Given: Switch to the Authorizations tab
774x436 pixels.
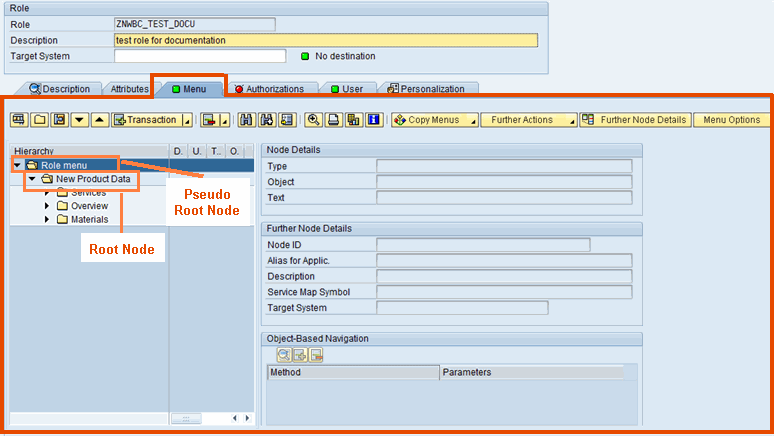Looking at the screenshot, I should [268, 89].
